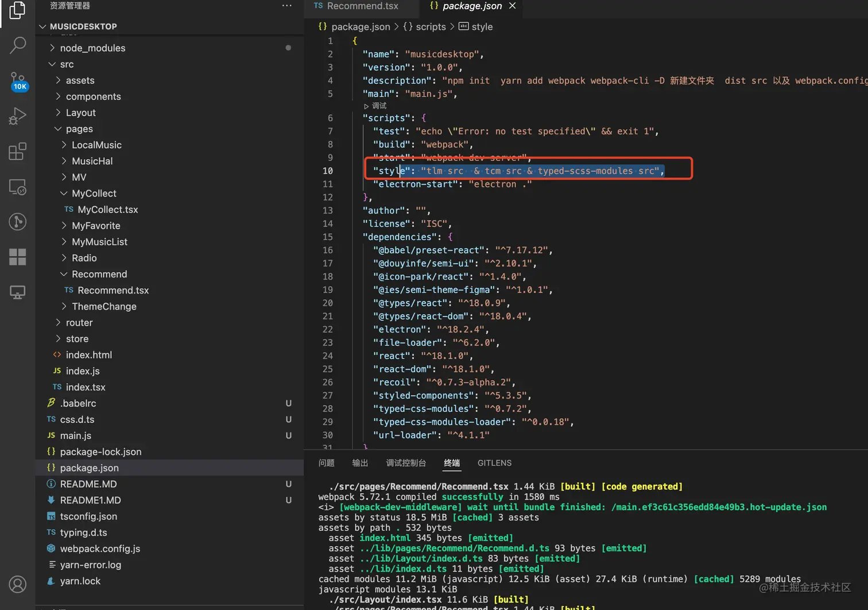868x610 pixels.
Task: Expand the components folder
Action: [x=169, y=96]
